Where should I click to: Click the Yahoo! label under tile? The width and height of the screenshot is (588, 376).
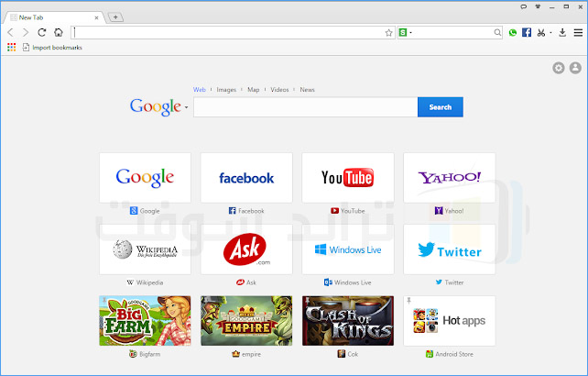pyautogui.click(x=454, y=211)
